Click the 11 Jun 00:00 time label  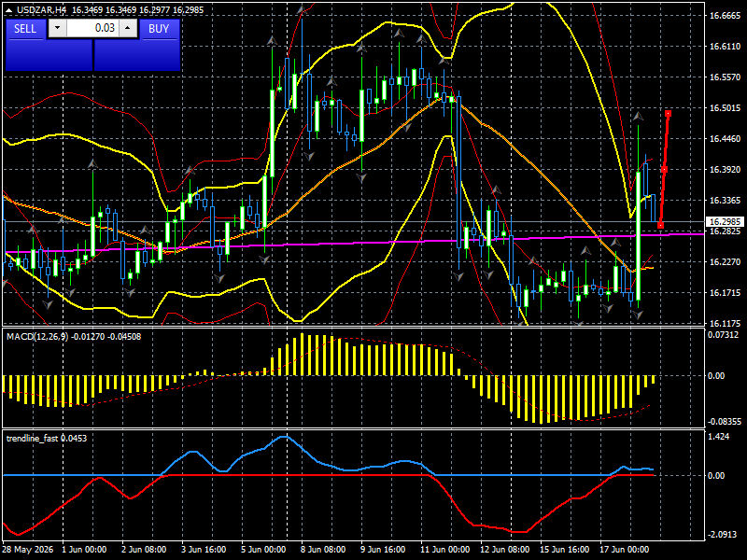click(x=445, y=550)
